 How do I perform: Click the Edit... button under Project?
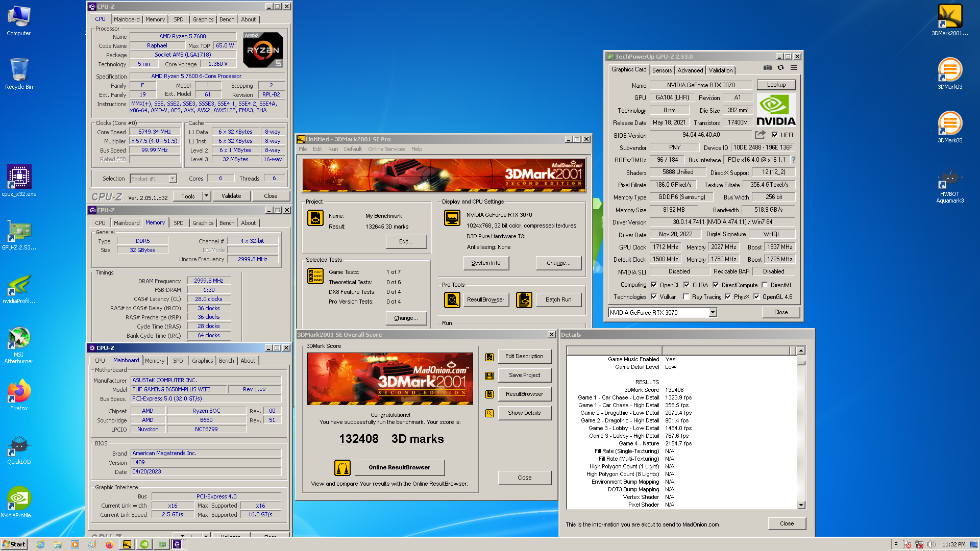(x=406, y=242)
